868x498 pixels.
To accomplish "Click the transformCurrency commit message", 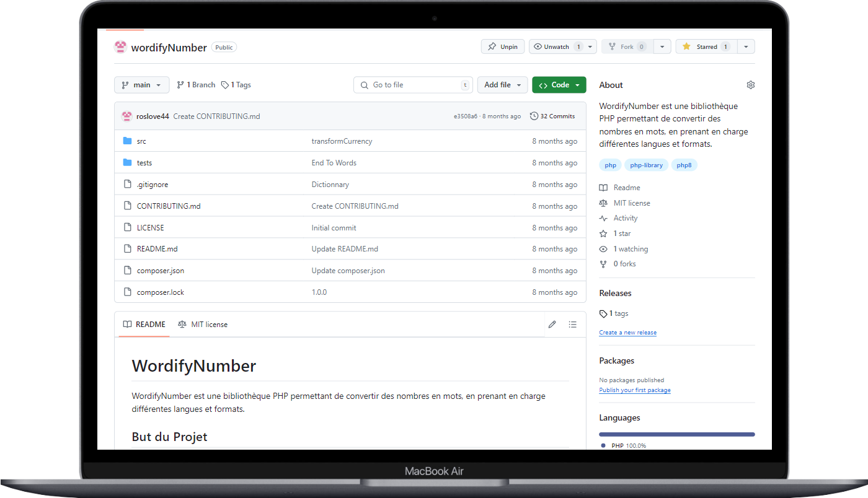I will click(x=342, y=141).
